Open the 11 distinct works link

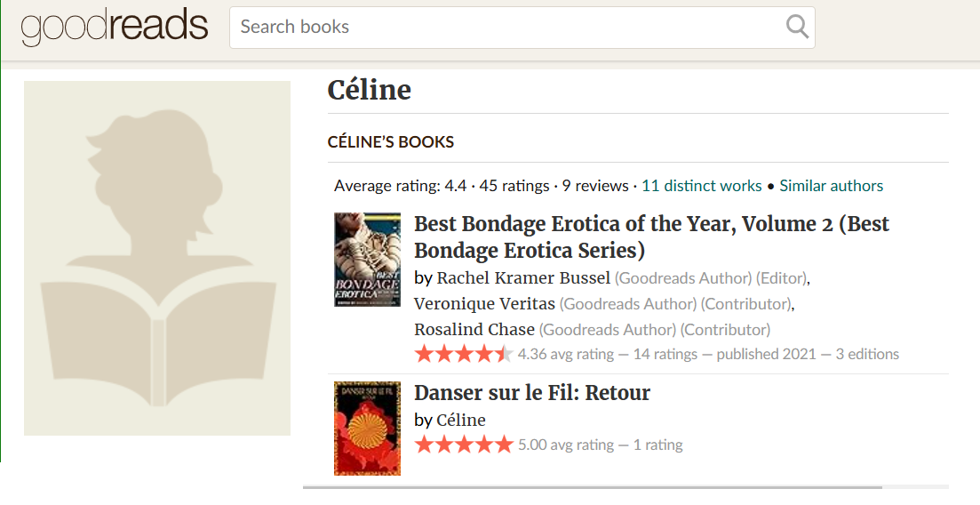(x=702, y=186)
